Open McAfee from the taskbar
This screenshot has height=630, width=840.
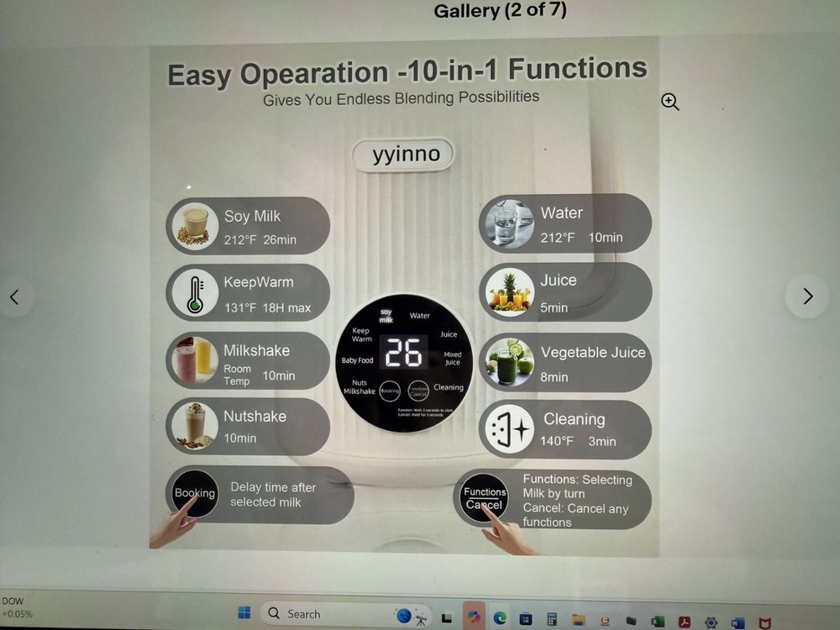click(x=765, y=623)
